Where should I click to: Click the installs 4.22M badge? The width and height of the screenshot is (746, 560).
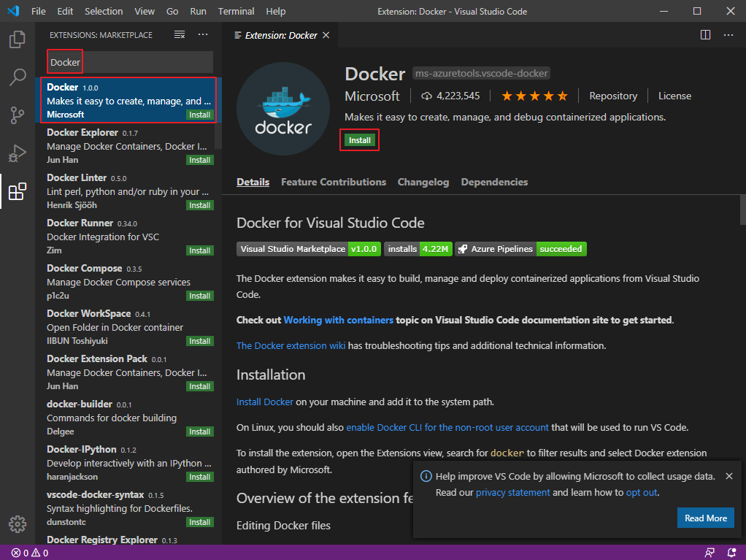(418, 249)
